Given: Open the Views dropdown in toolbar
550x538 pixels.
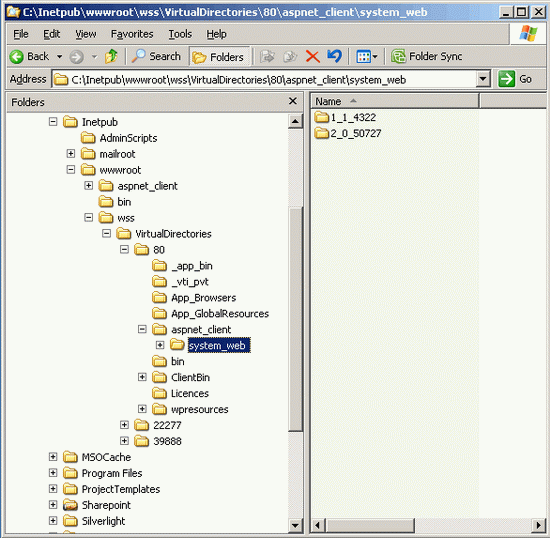Looking at the screenshot, I should [367, 56].
